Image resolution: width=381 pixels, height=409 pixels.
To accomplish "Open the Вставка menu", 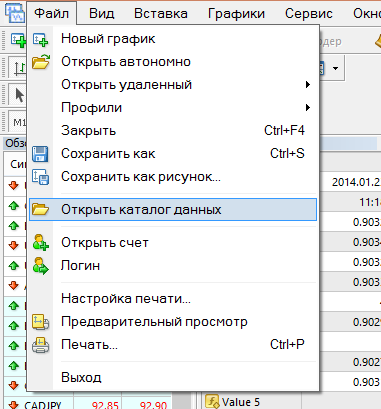I will pyautogui.click(x=161, y=14).
